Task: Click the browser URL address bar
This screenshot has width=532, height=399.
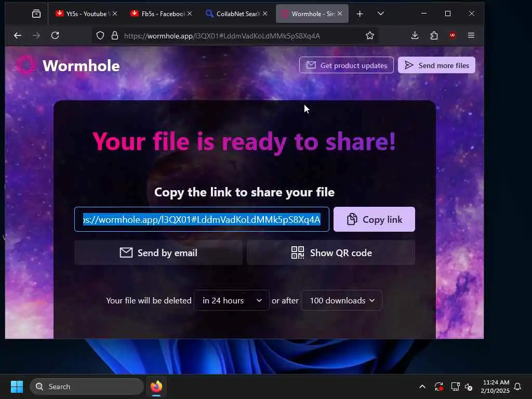Action: (x=235, y=36)
